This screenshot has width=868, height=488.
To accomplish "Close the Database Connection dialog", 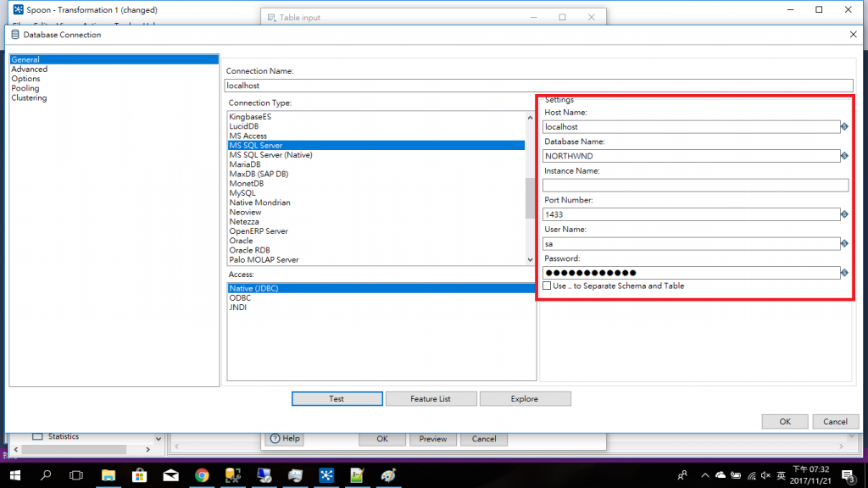I will [x=853, y=34].
